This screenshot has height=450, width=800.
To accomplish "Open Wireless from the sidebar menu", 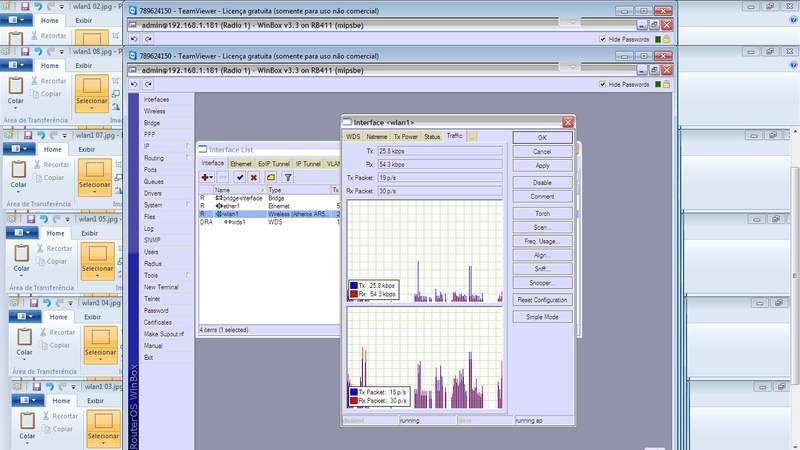I will pyautogui.click(x=155, y=111).
